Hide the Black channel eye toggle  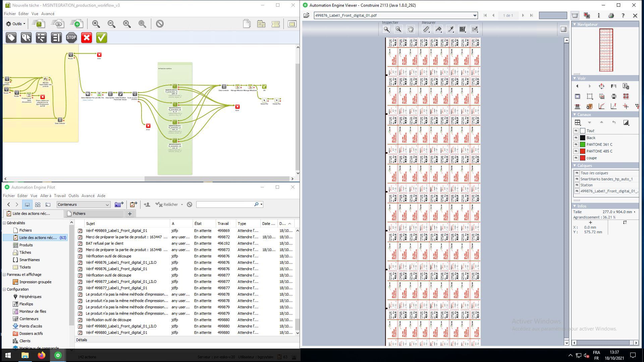(x=576, y=138)
